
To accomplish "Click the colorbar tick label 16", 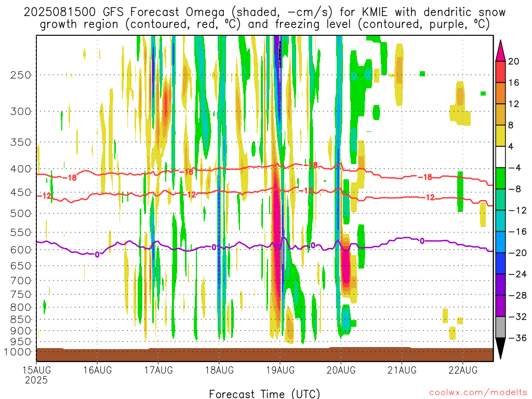I will (514, 83).
